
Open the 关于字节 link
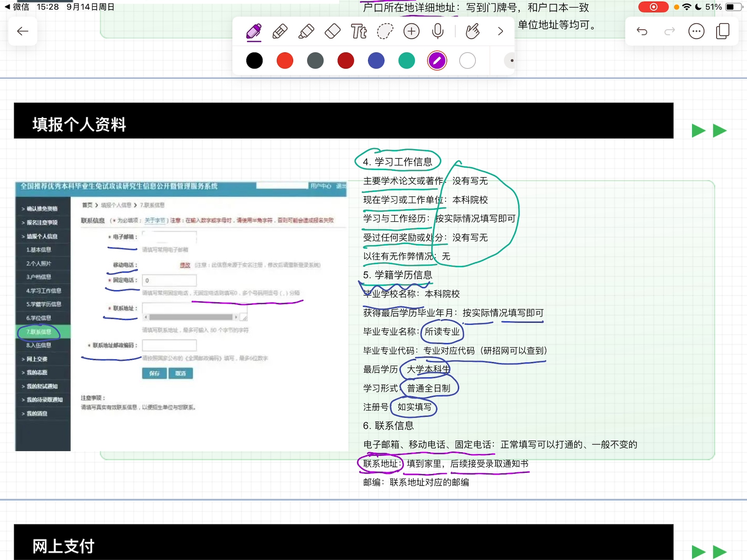click(x=155, y=220)
